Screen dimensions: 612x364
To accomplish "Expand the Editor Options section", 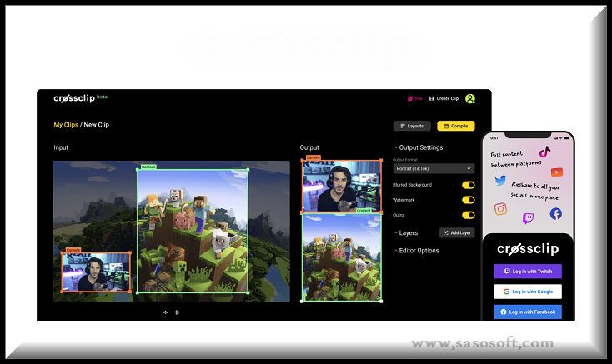I will point(416,251).
